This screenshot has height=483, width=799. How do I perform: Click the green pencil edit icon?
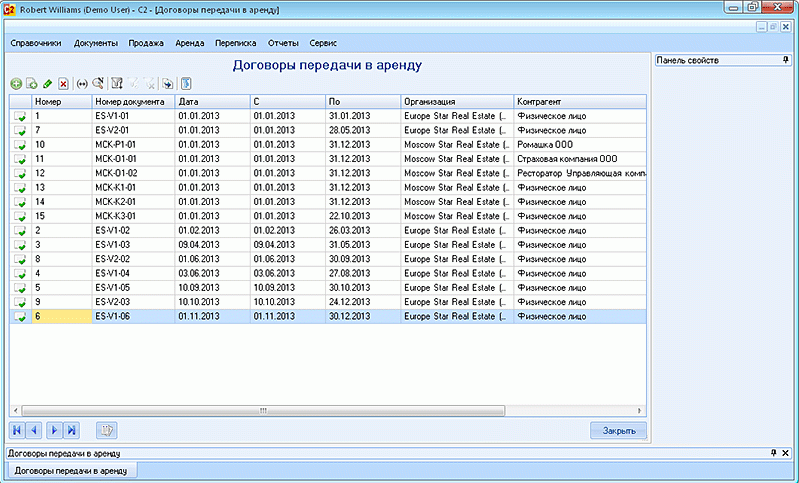tap(48, 84)
